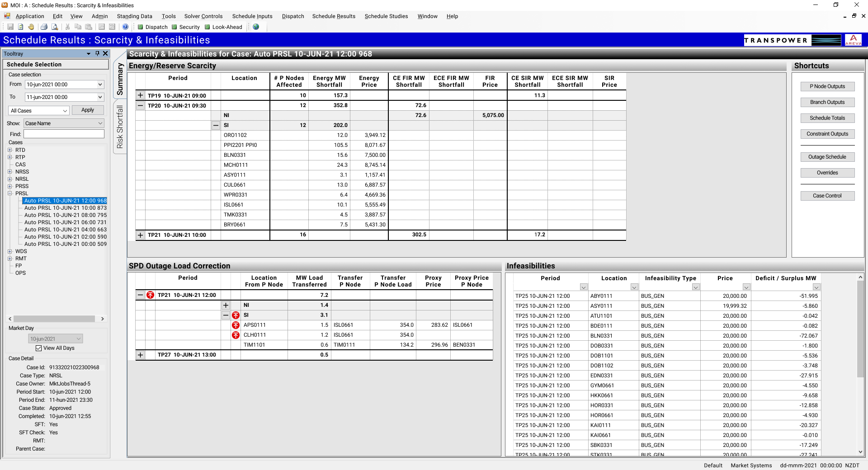Open the From date dropdown
This screenshot has width=868, height=470.
pyautogui.click(x=100, y=85)
